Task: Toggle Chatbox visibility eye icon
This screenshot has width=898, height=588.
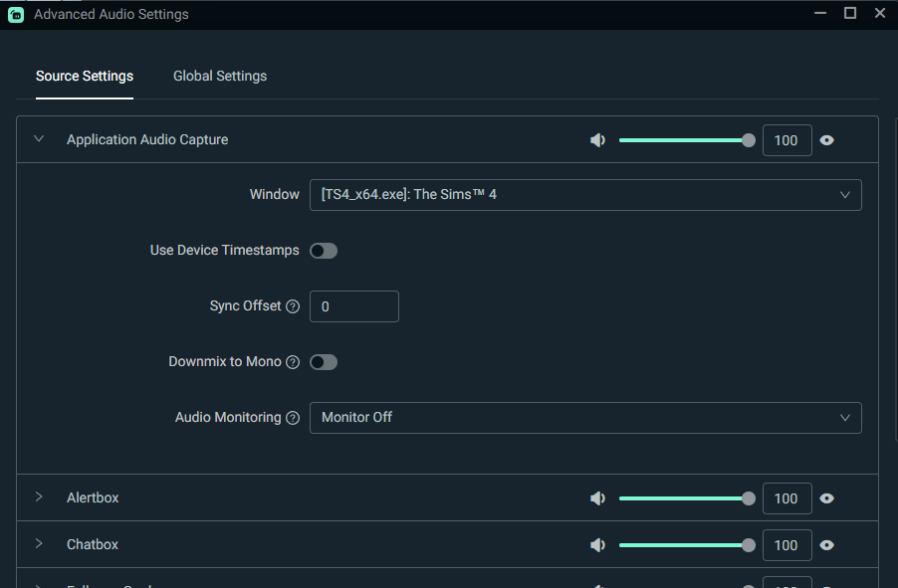Action: click(826, 545)
